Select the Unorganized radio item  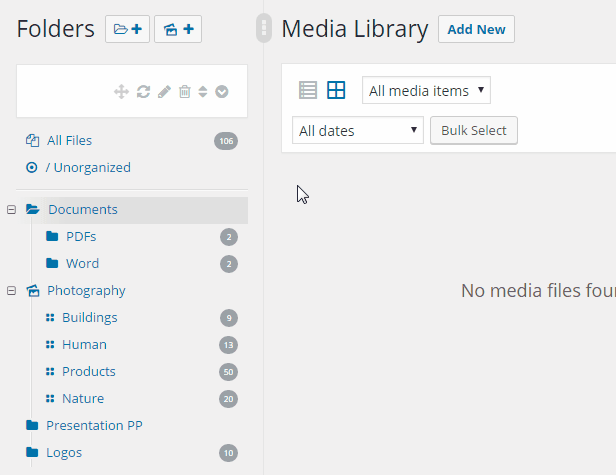tap(32, 168)
